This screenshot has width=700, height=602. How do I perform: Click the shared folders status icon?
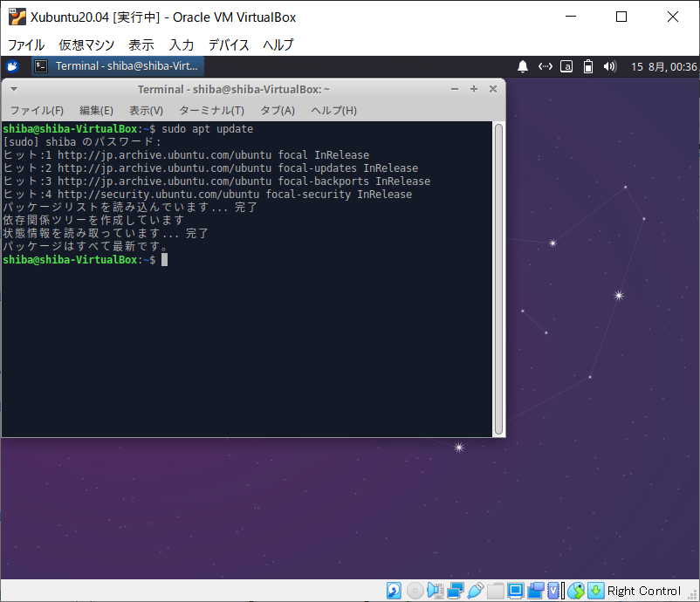tap(495, 591)
